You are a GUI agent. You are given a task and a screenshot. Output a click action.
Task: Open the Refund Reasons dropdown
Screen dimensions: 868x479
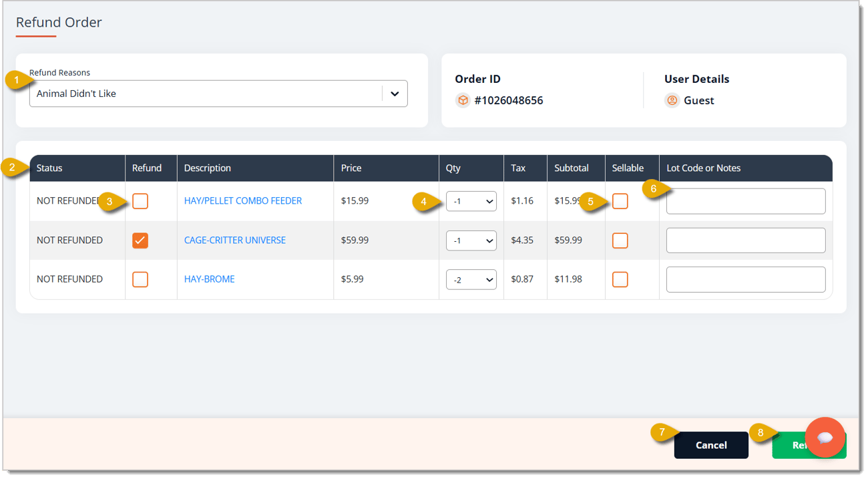pos(218,94)
